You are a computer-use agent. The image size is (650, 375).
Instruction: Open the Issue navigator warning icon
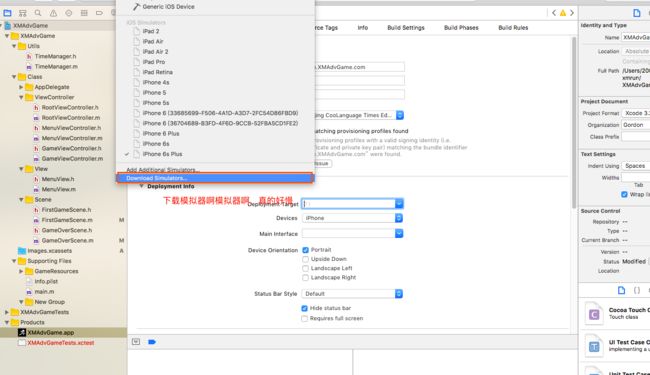coord(53,13)
